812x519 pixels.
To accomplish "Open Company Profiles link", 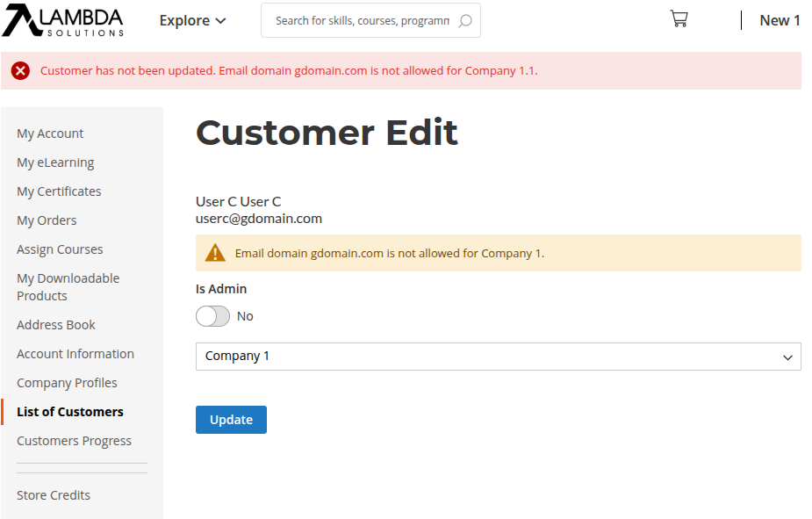I will 67,383.
